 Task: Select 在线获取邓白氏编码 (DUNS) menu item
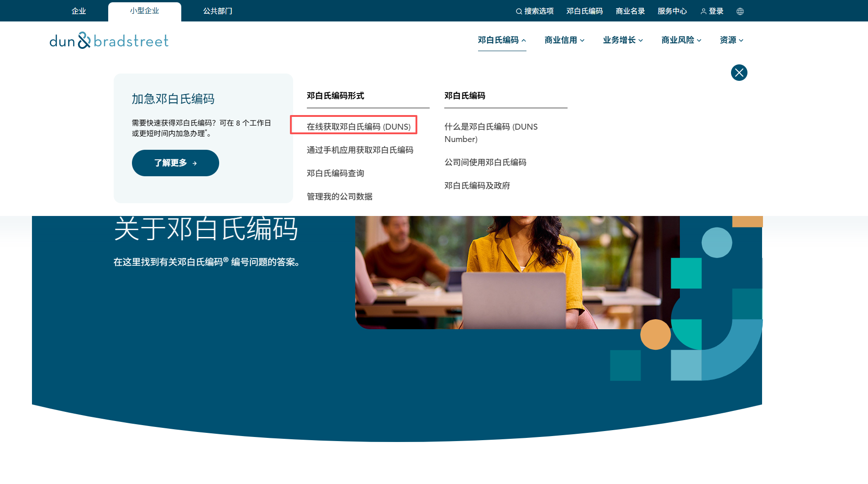coord(358,126)
